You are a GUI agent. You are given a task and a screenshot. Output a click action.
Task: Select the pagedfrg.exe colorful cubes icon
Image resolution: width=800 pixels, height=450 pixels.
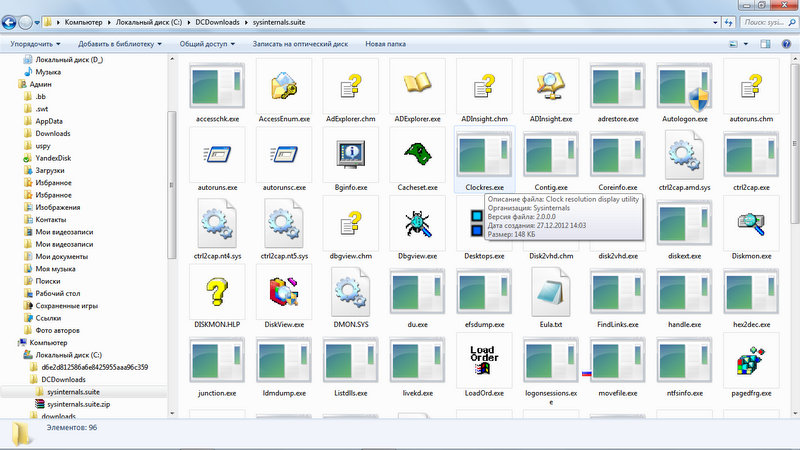751,360
